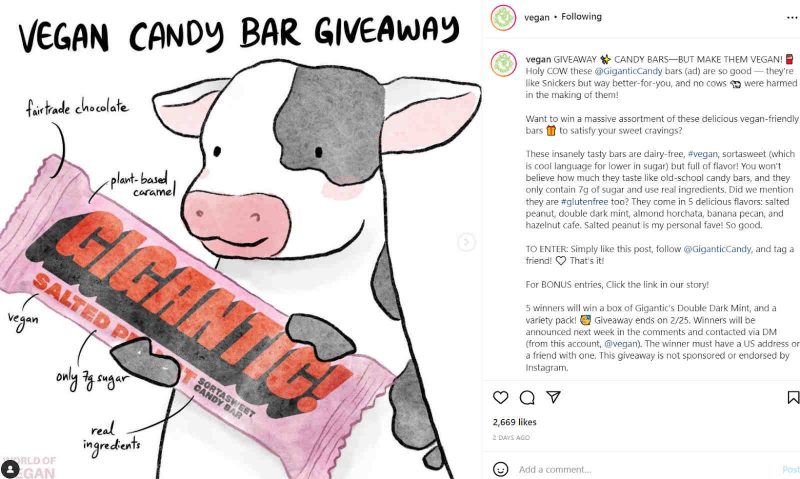Open comments via the speech bubble icon
This screenshot has width=800, height=479.
[527, 397]
